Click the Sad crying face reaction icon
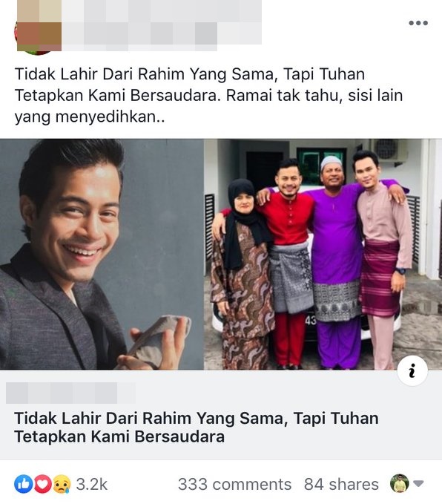The height and width of the screenshot is (504, 442). (62, 484)
